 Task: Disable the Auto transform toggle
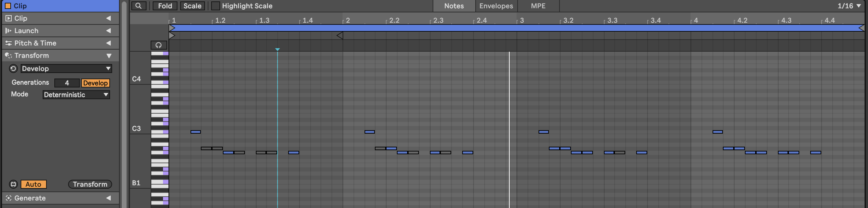(x=33, y=184)
